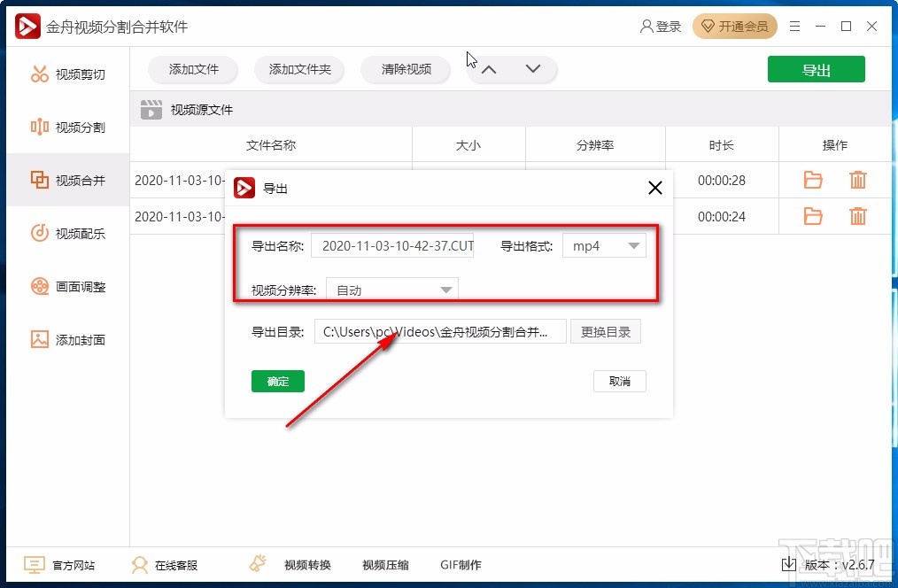The width and height of the screenshot is (898, 588).
Task: Expand the 视频分辨率 resolution dropdown showing 自动
Action: pyautogui.click(x=392, y=288)
